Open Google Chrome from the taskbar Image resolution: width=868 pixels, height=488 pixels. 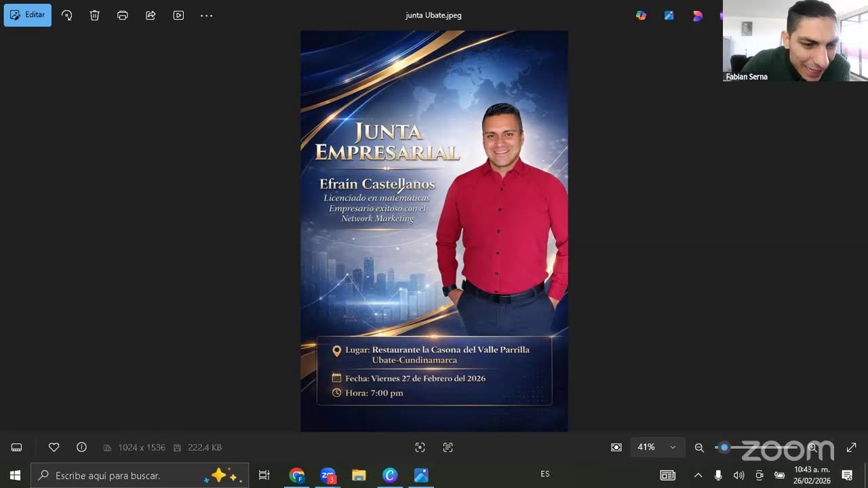point(297,475)
